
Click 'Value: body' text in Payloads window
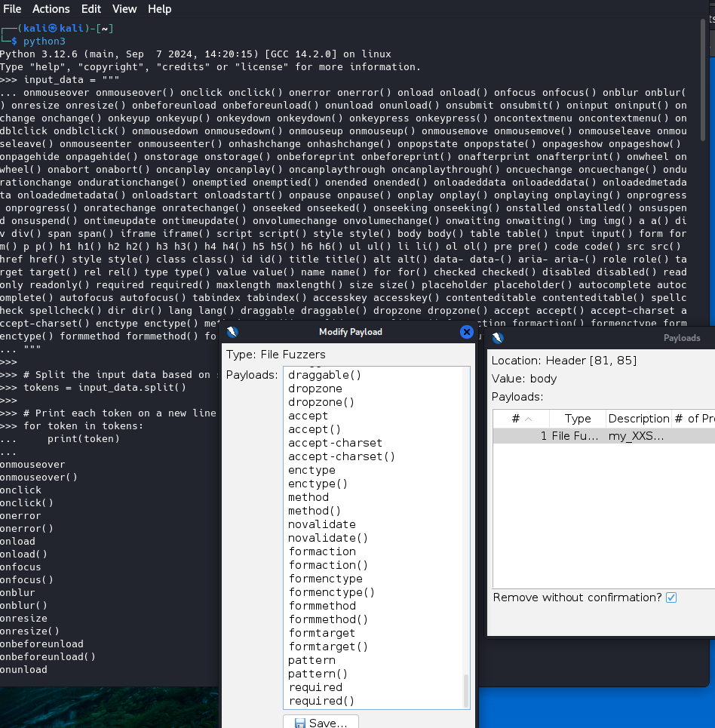[523, 379]
